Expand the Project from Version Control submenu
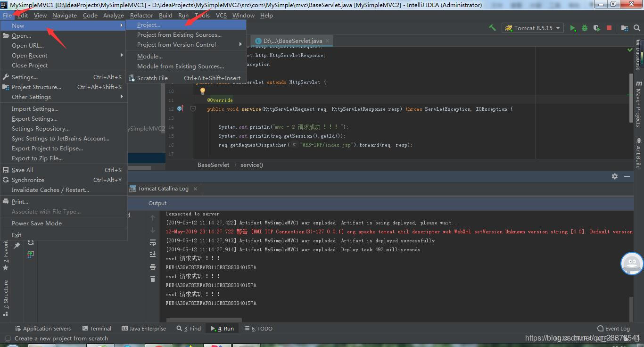The height and width of the screenshot is (347, 644). [186, 45]
